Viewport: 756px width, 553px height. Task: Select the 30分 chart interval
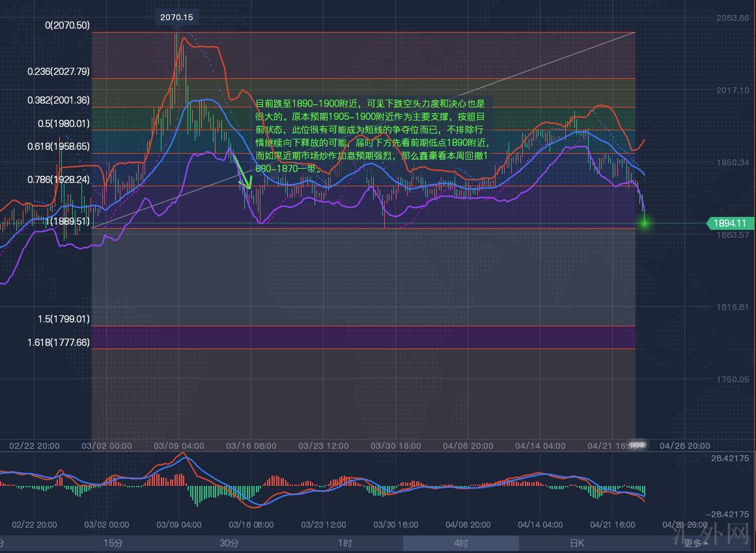[229, 543]
